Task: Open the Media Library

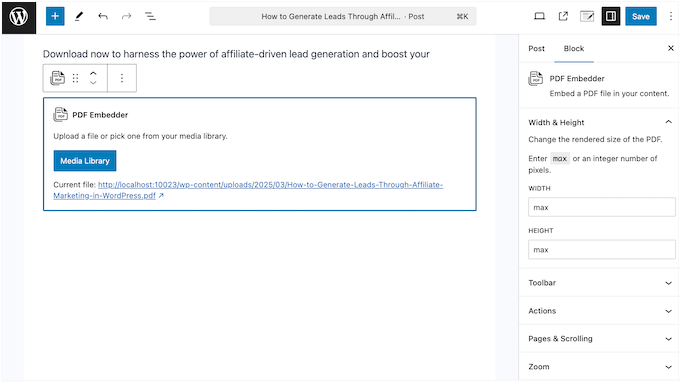Action: point(85,161)
